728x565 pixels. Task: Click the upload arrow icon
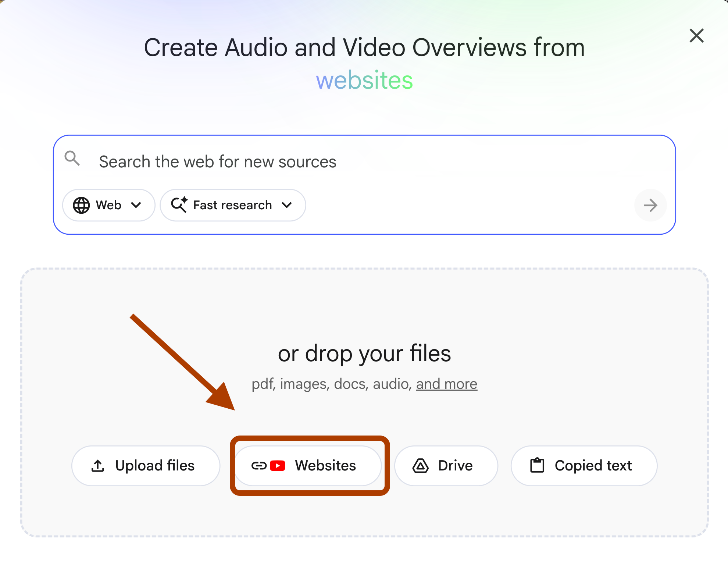tap(98, 466)
